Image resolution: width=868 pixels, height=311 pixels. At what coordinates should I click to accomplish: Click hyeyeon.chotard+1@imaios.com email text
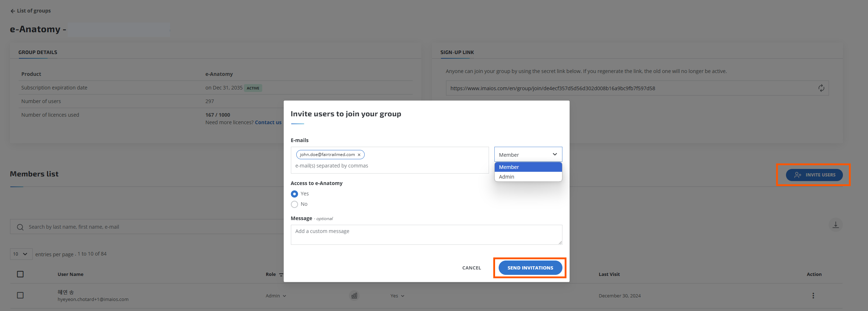coord(93,300)
